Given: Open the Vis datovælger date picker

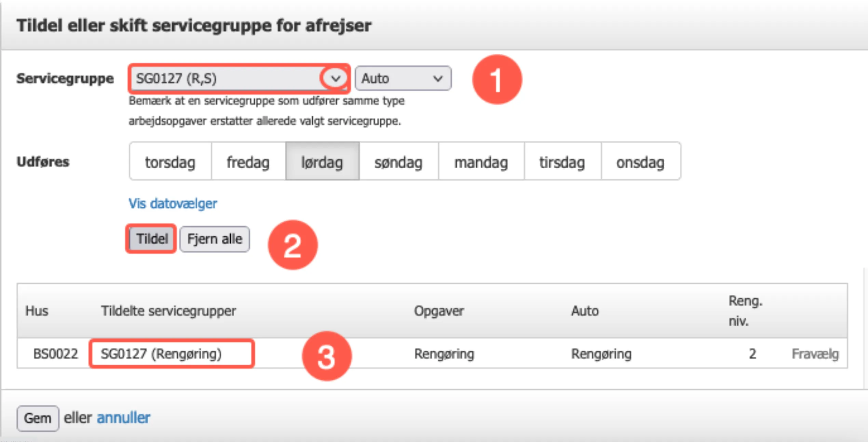Looking at the screenshot, I should tap(172, 203).
